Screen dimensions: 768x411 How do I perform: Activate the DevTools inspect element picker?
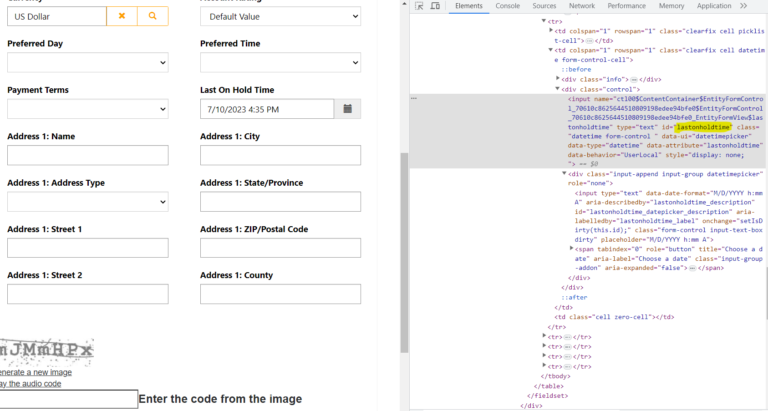click(x=417, y=6)
